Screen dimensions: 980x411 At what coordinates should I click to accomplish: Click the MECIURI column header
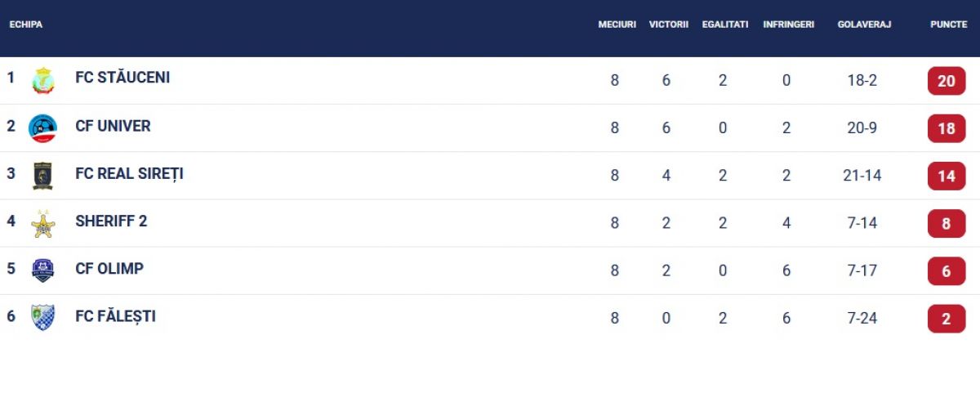click(x=617, y=25)
